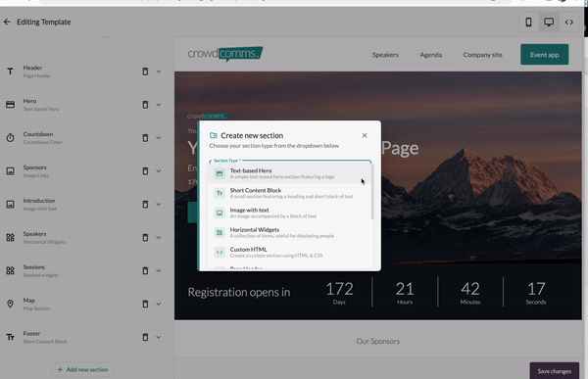
Task: Click Add new section button
Action: (83, 369)
